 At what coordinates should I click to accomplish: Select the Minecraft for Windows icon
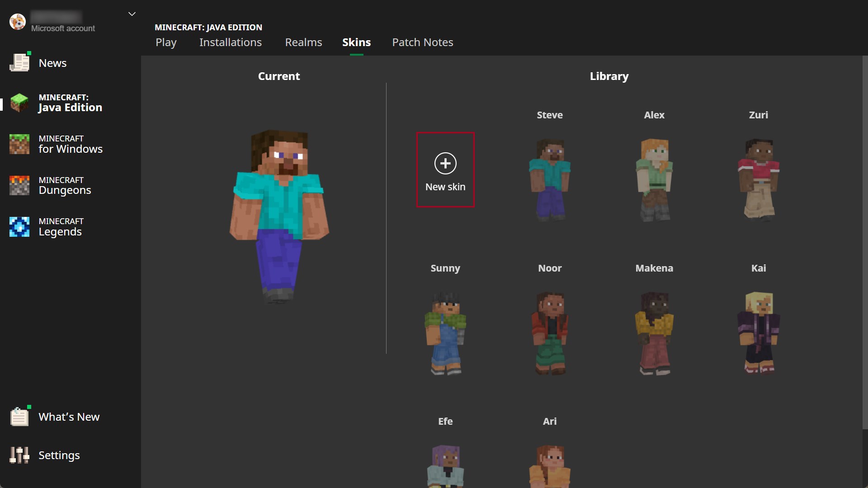coord(19,144)
